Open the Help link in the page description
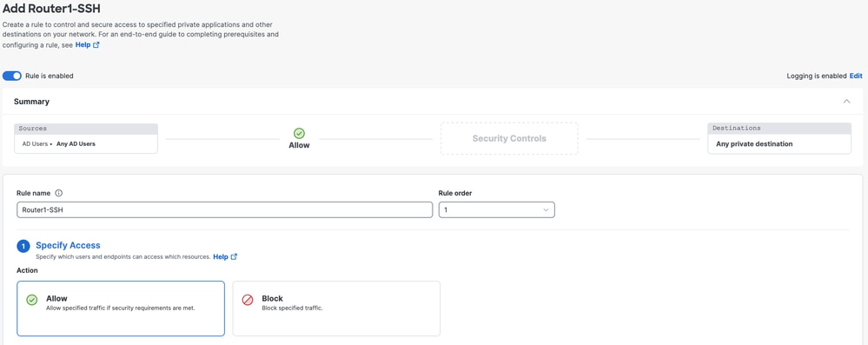The width and height of the screenshot is (868, 345). [x=83, y=45]
